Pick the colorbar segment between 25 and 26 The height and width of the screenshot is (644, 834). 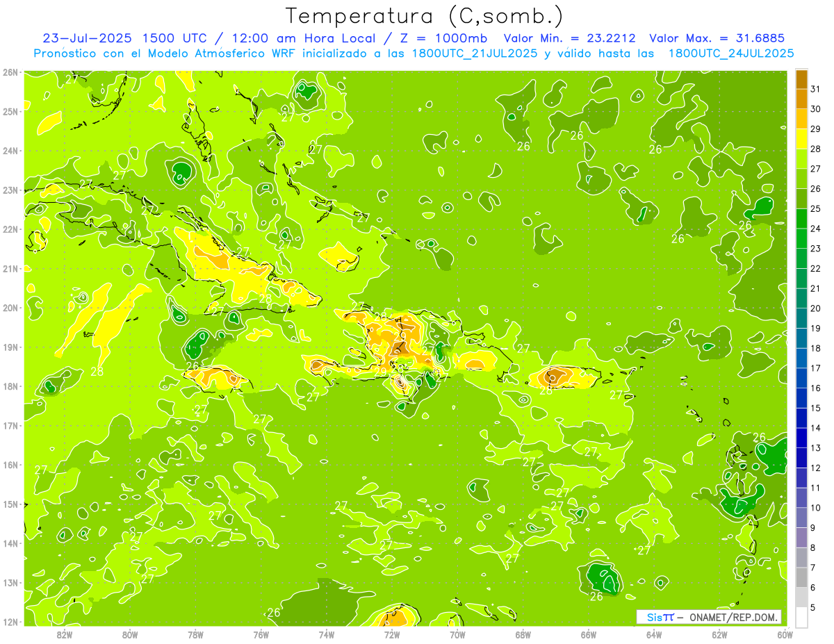(801, 199)
